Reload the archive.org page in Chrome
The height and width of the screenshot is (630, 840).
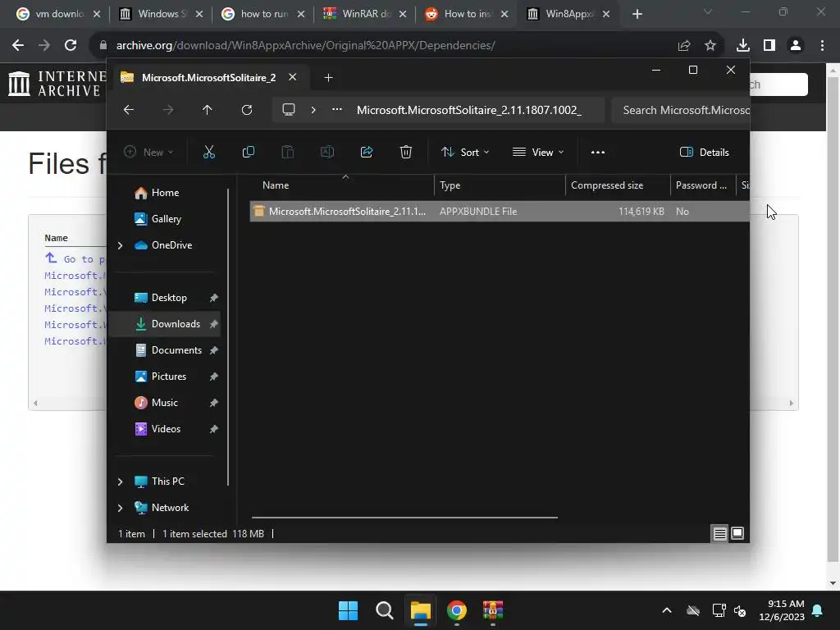71,46
